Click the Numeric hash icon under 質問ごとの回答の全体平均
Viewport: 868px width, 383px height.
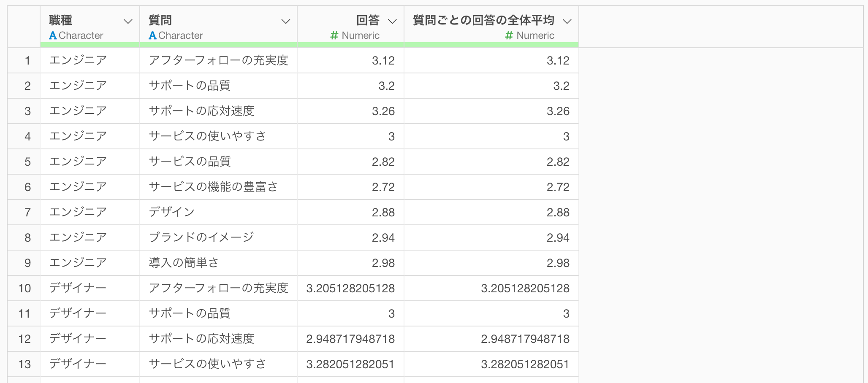coord(509,35)
